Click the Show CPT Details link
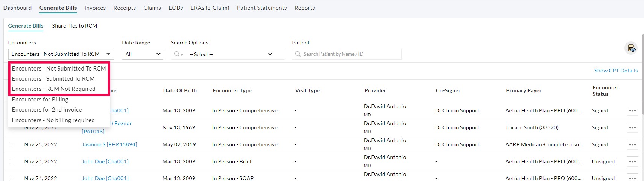Screen dimensions: 644x181 coord(615,71)
